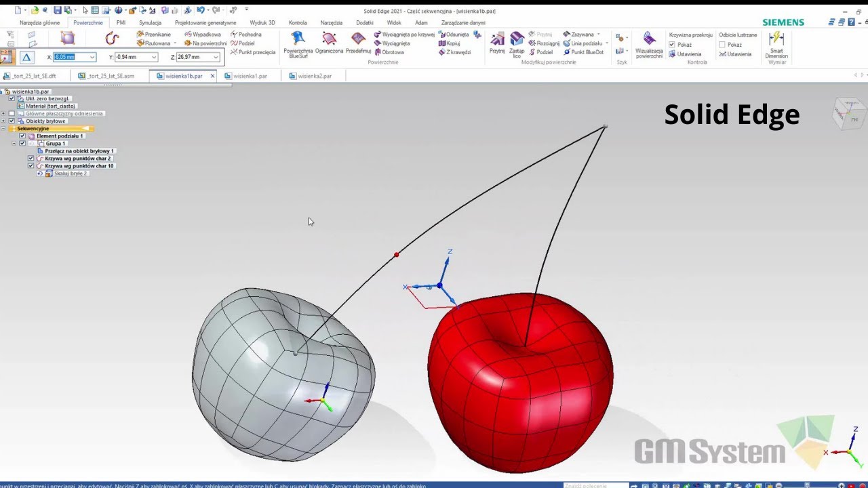Toggle Grupa 1 checkbox
This screenshot has height=488, width=868.
(x=22, y=143)
